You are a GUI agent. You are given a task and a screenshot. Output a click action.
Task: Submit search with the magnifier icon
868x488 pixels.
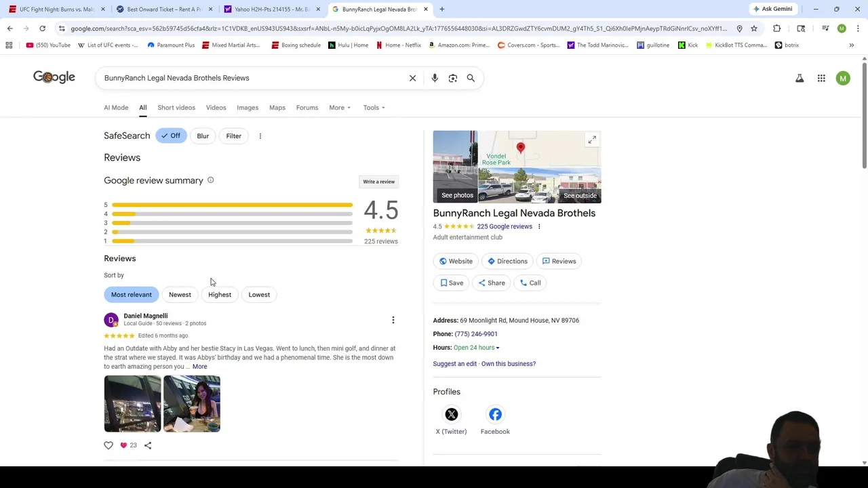point(471,78)
